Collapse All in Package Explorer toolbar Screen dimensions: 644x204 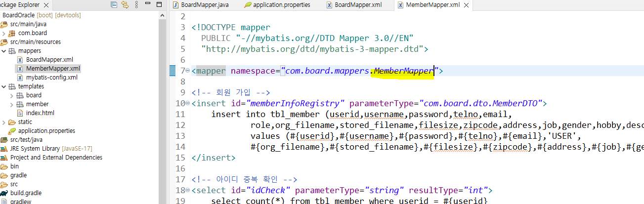(x=115, y=5)
